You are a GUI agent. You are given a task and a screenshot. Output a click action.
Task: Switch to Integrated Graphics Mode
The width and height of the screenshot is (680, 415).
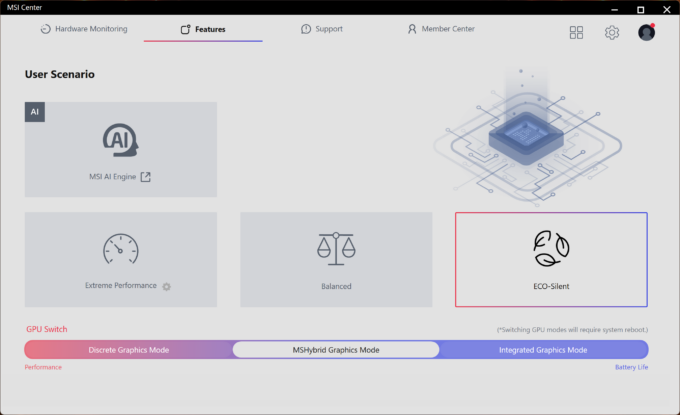click(x=543, y=350)
